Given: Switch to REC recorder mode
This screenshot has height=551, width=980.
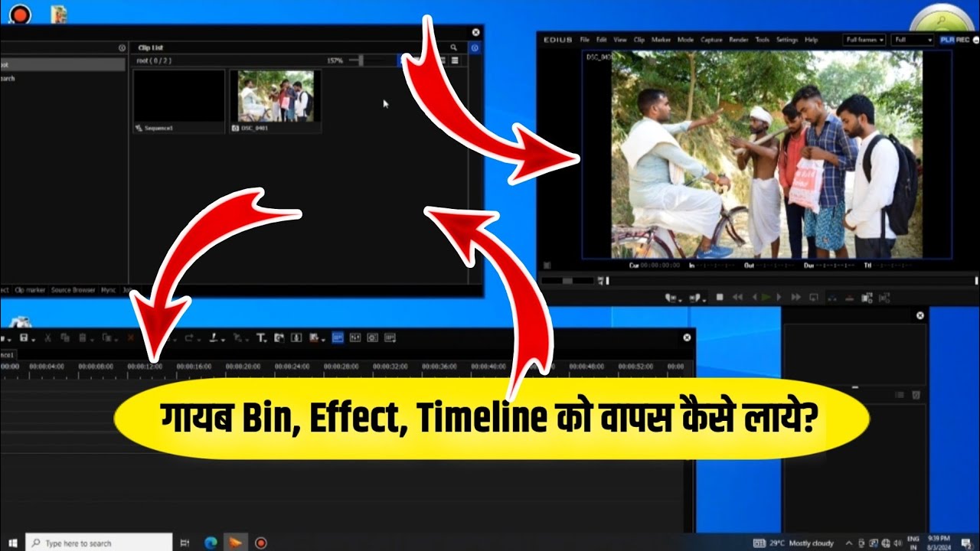Looking at the screenshot, I should point(962,40).
